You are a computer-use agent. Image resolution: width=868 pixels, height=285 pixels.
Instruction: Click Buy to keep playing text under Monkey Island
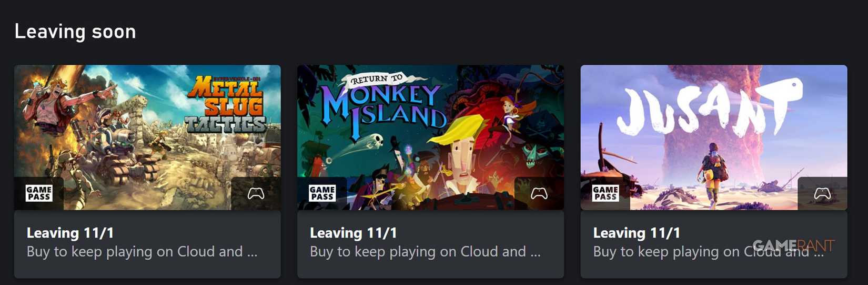click(x=425, y=252)
